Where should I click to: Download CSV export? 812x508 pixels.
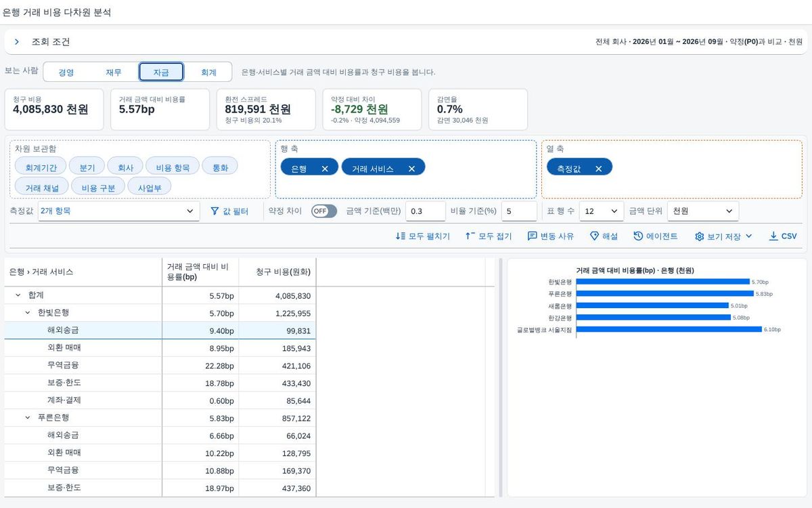(x=783, y=236)
